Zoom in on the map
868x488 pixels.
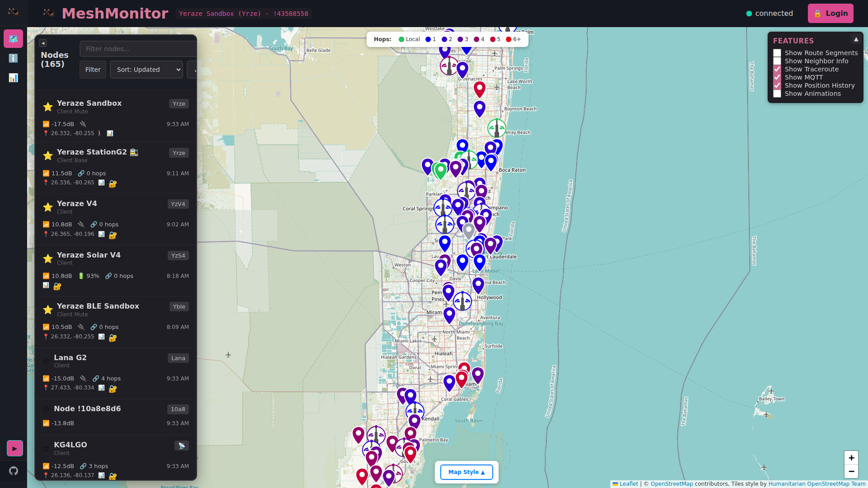click(851, 458)
